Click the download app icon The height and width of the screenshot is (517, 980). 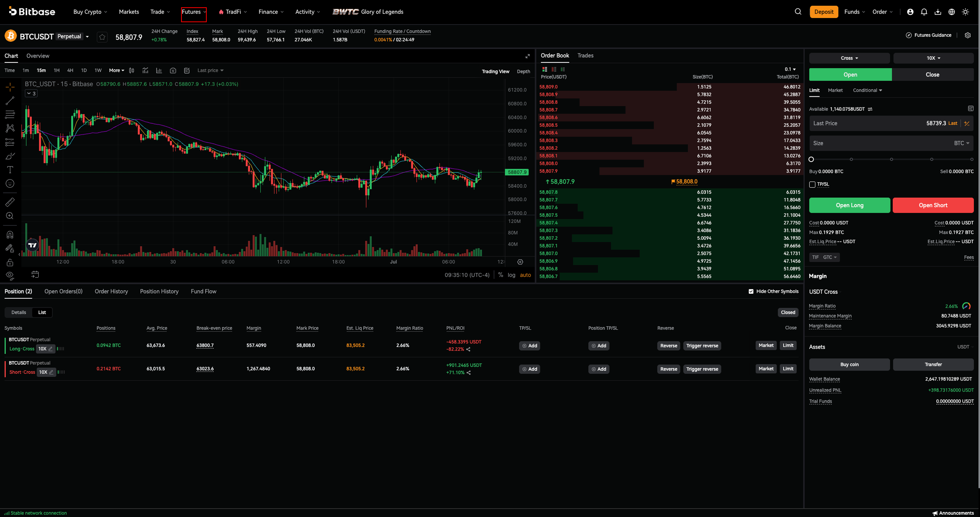[938, 12]
